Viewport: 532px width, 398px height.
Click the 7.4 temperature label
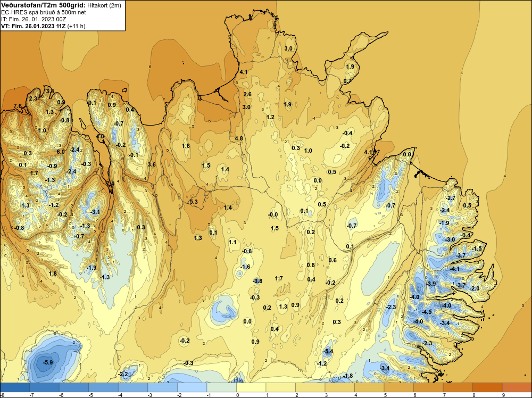tap(110, 184)
